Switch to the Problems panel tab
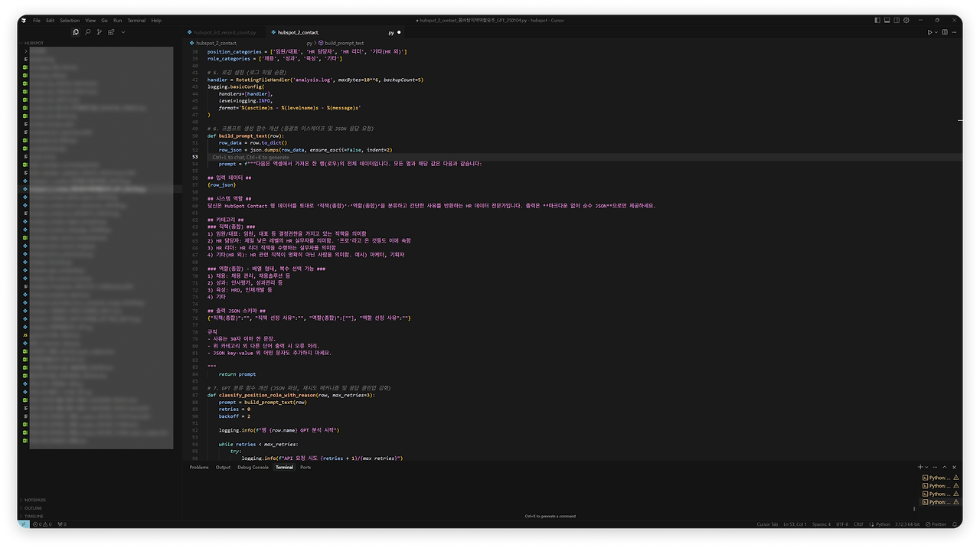Image resolution: width=980 pixels, height=548 pixels. [x=199, y=467]
